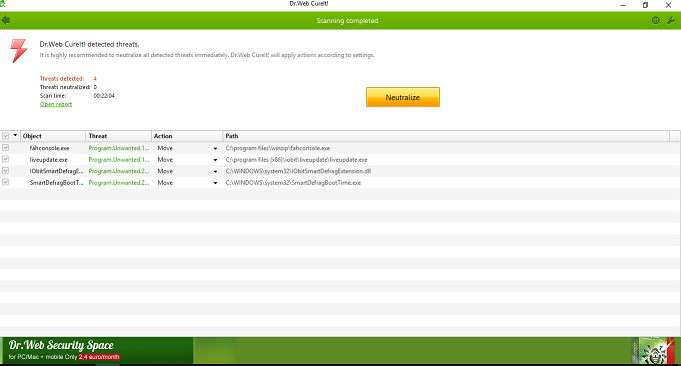Open the language globe icon
Screen dimensions: 681x366
click(655, 20)
